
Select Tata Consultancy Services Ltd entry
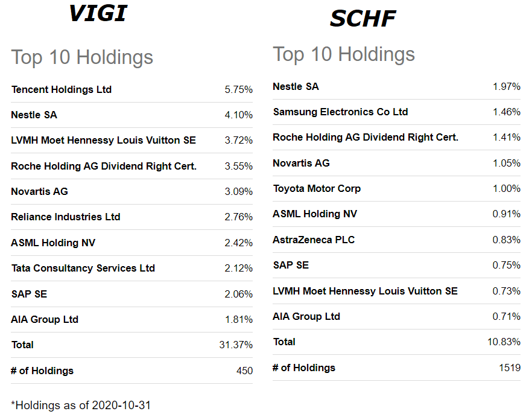coord(83,268)
